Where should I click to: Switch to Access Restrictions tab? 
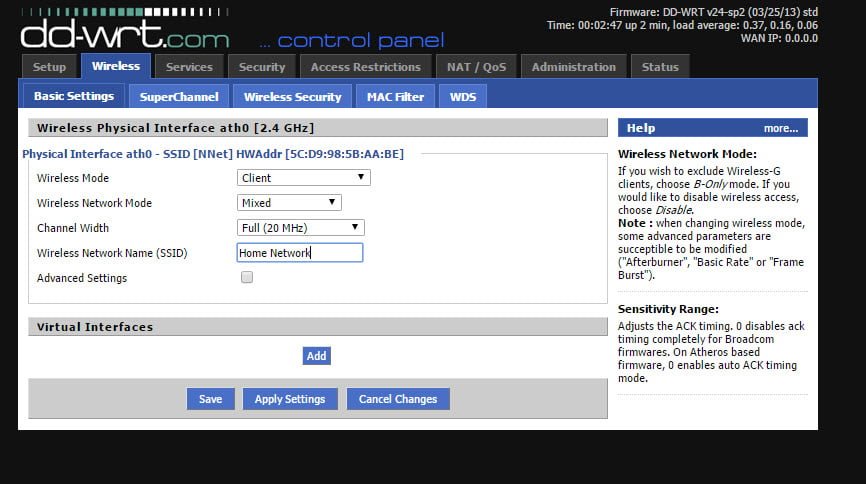[x=366, y=67]
